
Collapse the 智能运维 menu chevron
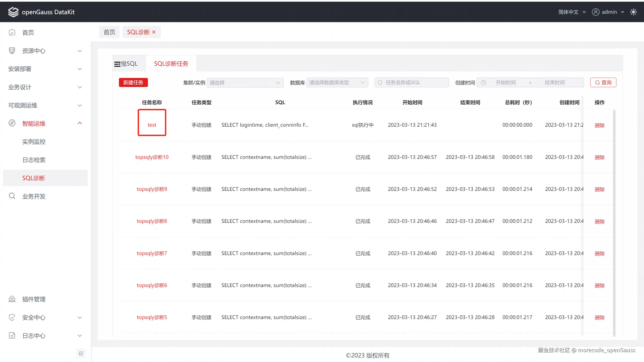(80, 123)
